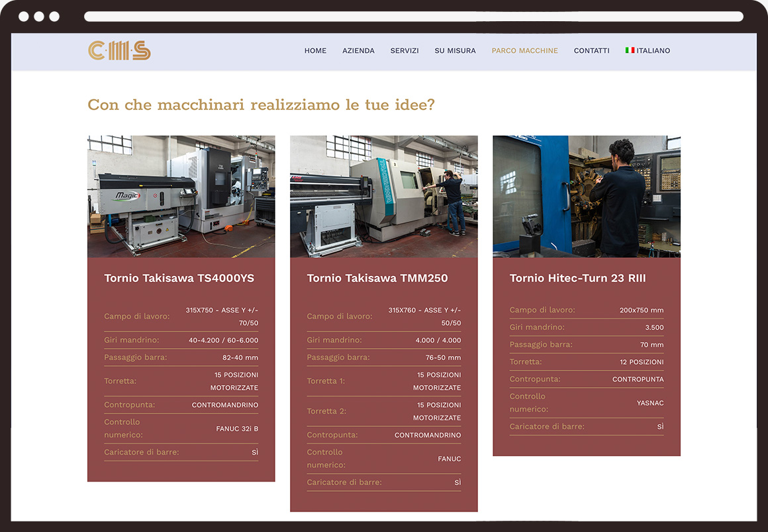Image resolution: width=768 pixels, height=532 pixels.
Task: Click the Tornio Hitec-Turn 23 RIII title
Action: pos(577,278)
